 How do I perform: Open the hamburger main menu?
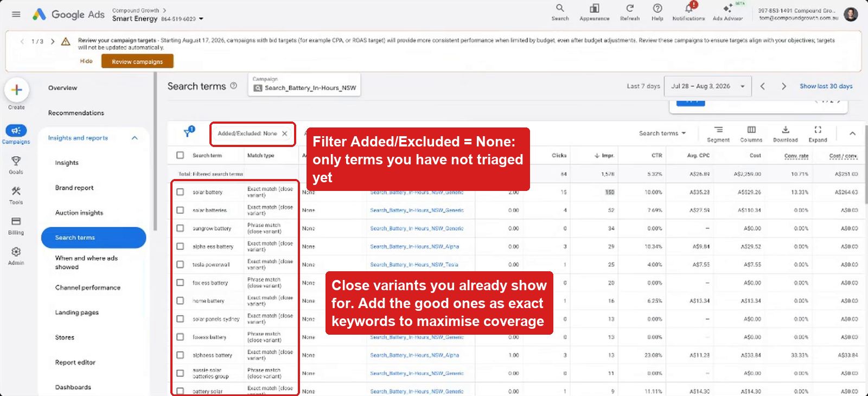pos(16,15)
